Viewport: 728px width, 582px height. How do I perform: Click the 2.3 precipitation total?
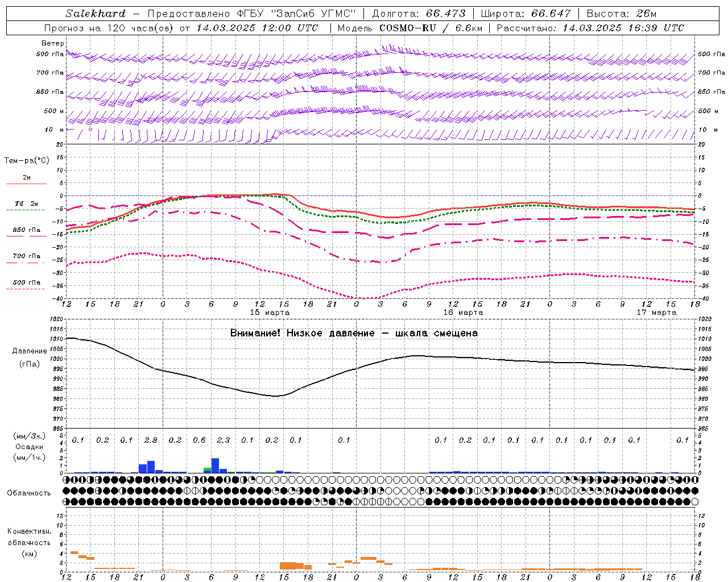click(x=223, y=440)
